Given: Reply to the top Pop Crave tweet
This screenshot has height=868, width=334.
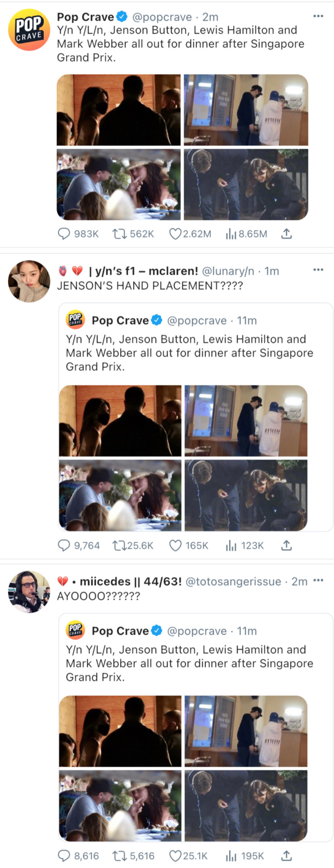Looking at the screenshot, I should coord(64,234).
